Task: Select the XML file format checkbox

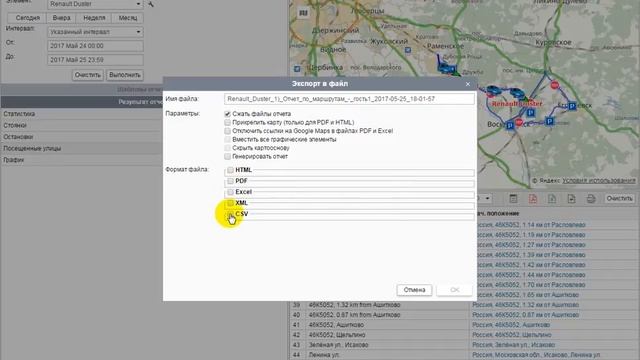Action: pyautogui.click(x=231, y=203)
